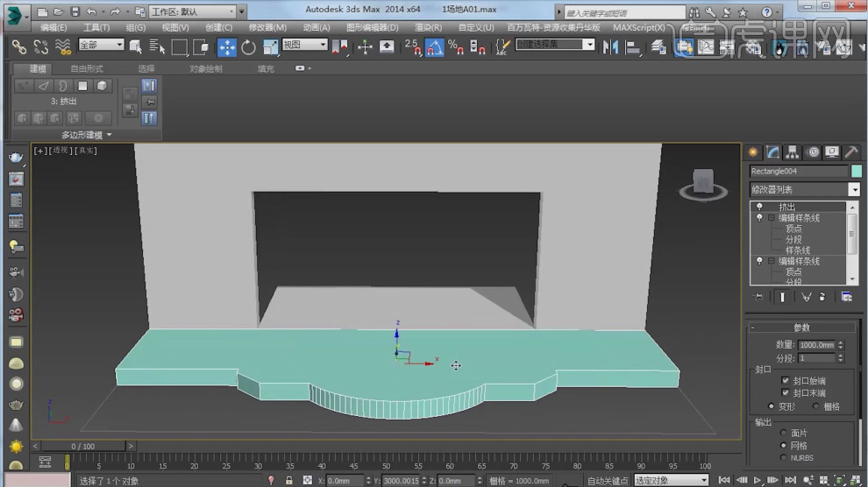Toggle Show End Result icon under stack
The height and width of the screenshot is (487, 868).
click(782, 298)
